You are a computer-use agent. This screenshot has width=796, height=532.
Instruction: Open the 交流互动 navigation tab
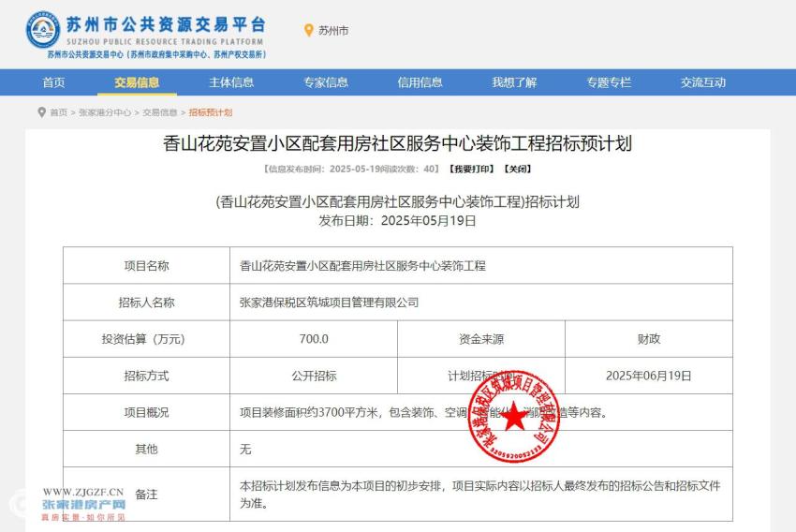click(x=703, y=82)
